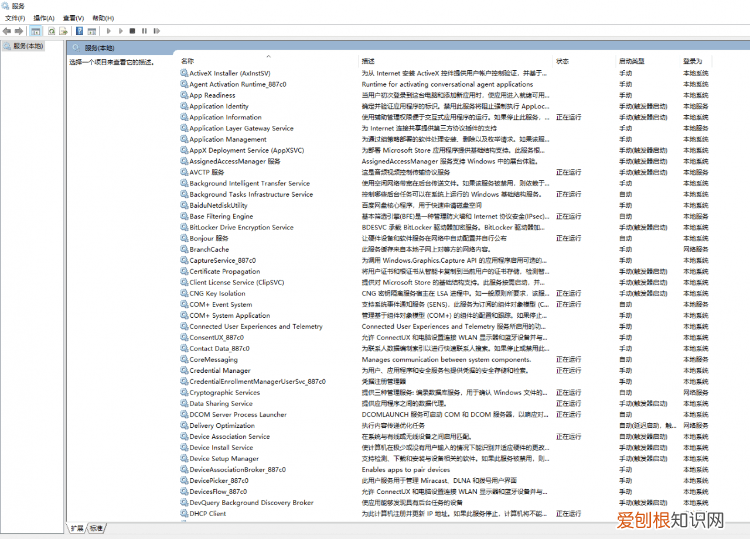Switch to the 扩展 tab at the bottom

click(77, 527)
